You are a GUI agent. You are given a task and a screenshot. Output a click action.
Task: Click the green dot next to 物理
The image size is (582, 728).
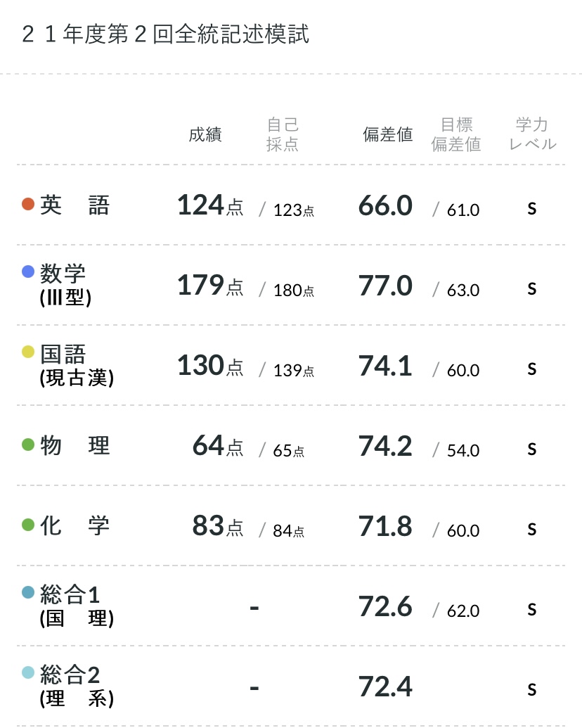click(28, 445)
